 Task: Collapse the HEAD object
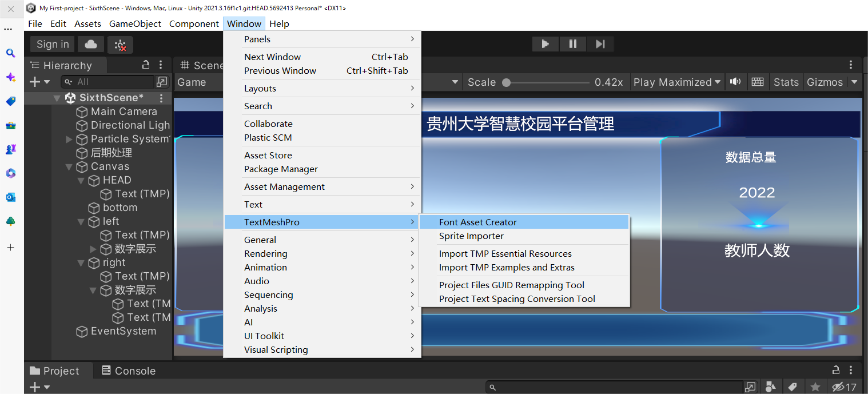click(x=81, y=181)
